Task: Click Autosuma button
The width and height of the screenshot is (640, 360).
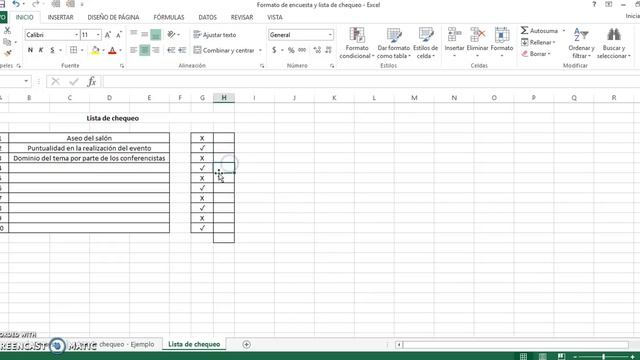Action: [x=539, y=31]
